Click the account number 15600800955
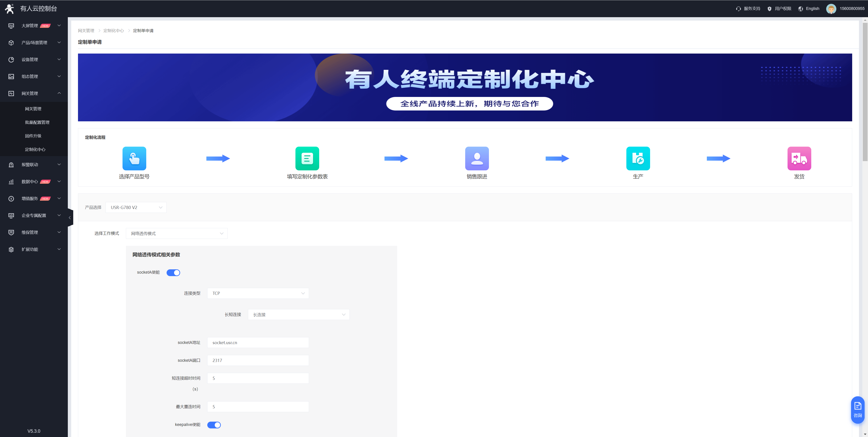The height and width of the screenshot is (437, 868). point(852,9)
